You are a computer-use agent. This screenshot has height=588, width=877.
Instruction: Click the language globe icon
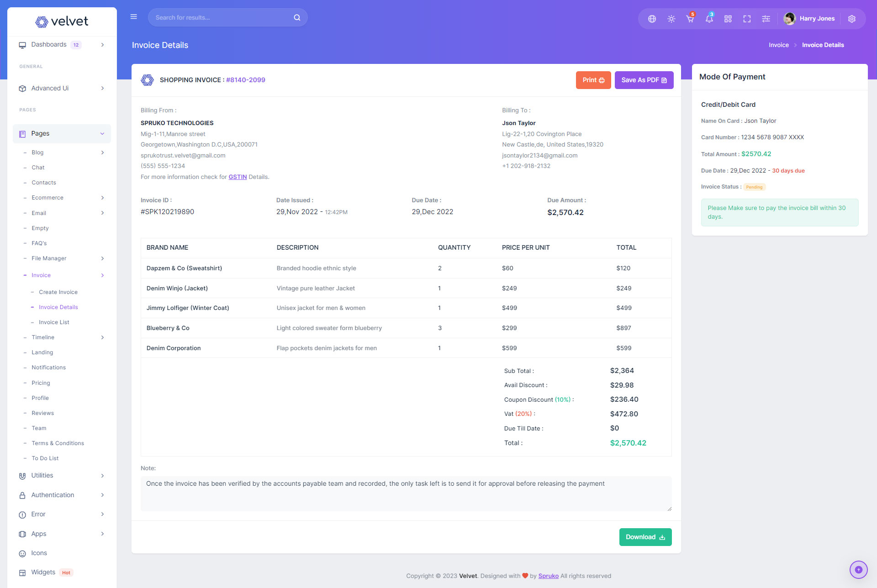pyautogui.click(x=652, y=19)
